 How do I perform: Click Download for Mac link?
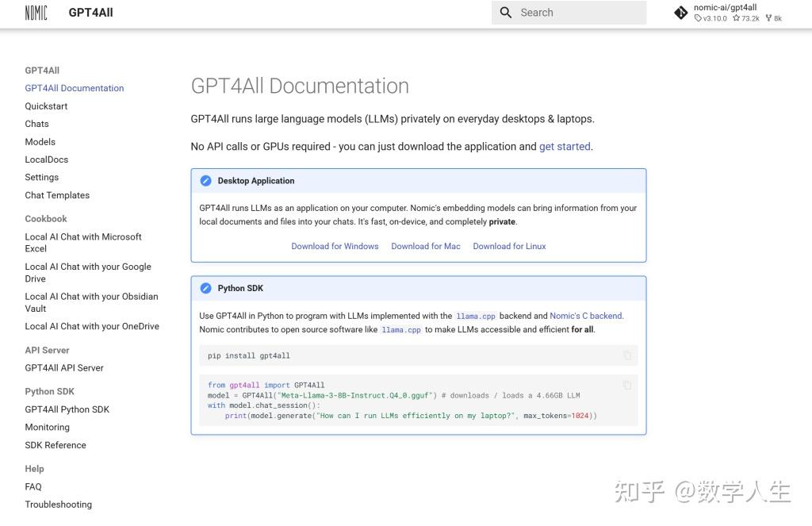pos(426,246)
